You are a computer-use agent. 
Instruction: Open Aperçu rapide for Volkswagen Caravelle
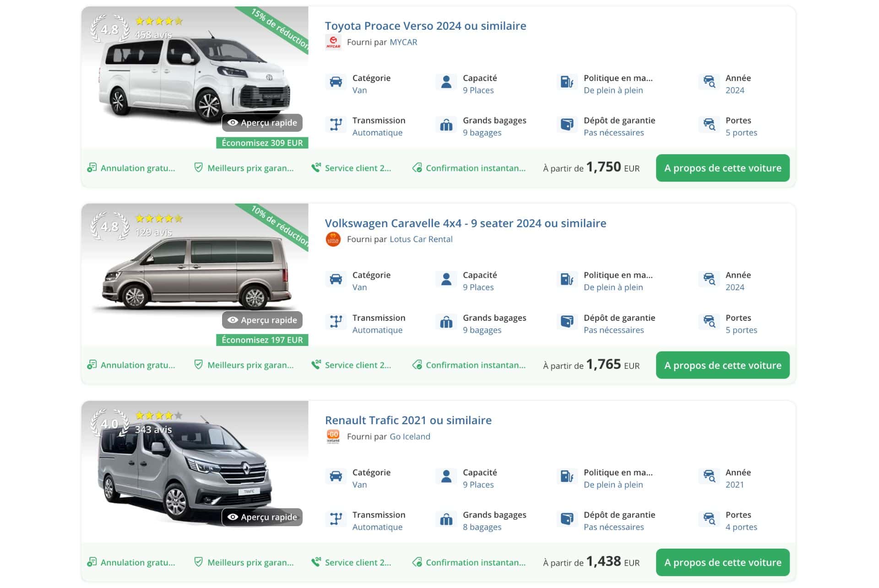[x=262, y=320]
